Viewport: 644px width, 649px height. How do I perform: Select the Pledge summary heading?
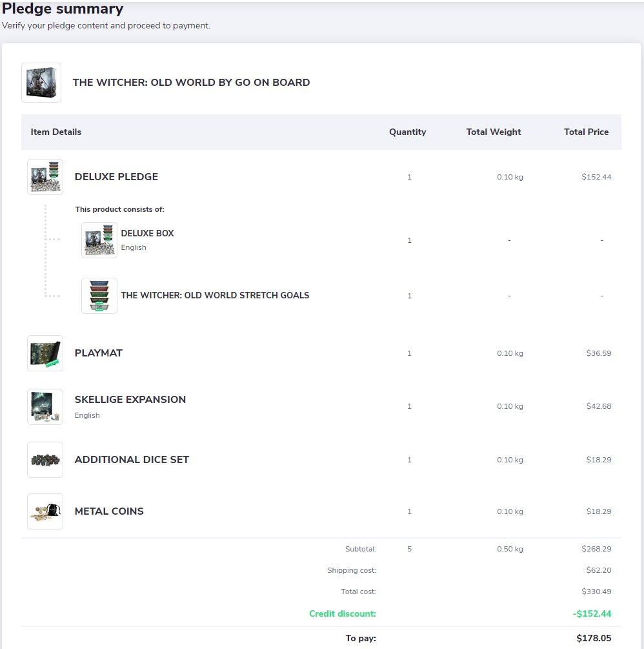pyautogui.click(x=63, y=8)
